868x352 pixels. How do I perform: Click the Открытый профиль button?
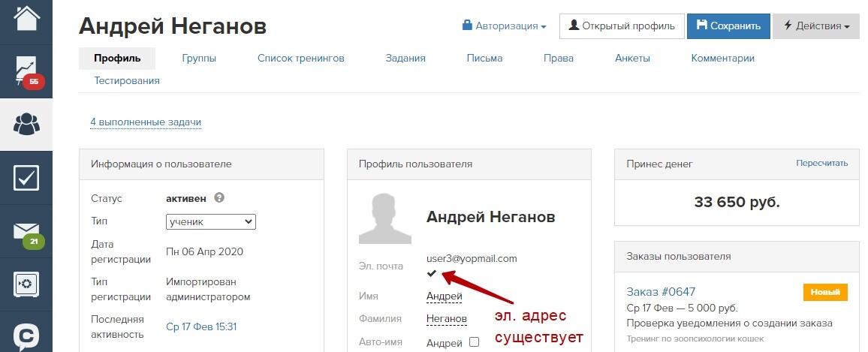click(622, 26)
